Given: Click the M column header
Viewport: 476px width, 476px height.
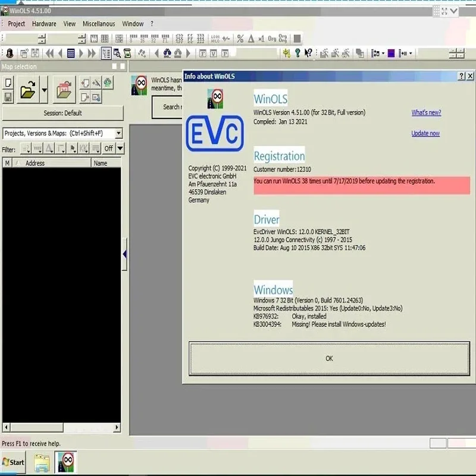Looking at the screenshot, I should 7,163.
